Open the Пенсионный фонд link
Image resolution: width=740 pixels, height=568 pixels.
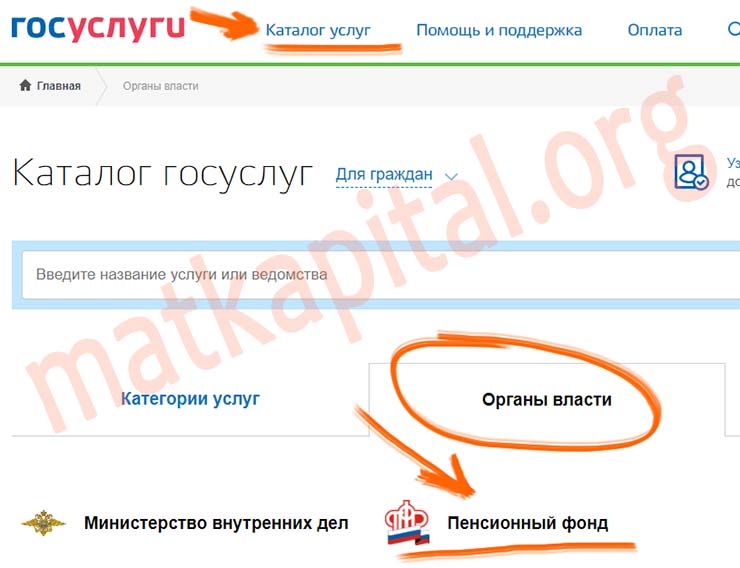coord(528,523)
